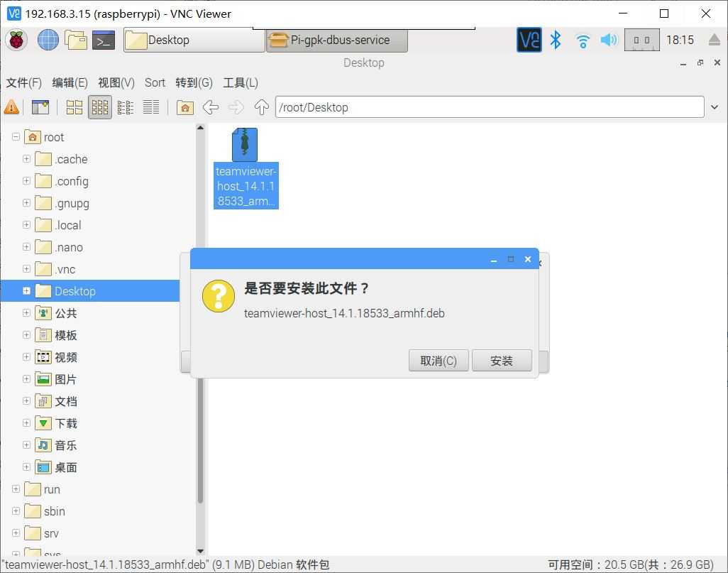Open the 工具(L) menu
Image resolution: width=728 pixels, height=573 pixels.
(x=240, y=83)
